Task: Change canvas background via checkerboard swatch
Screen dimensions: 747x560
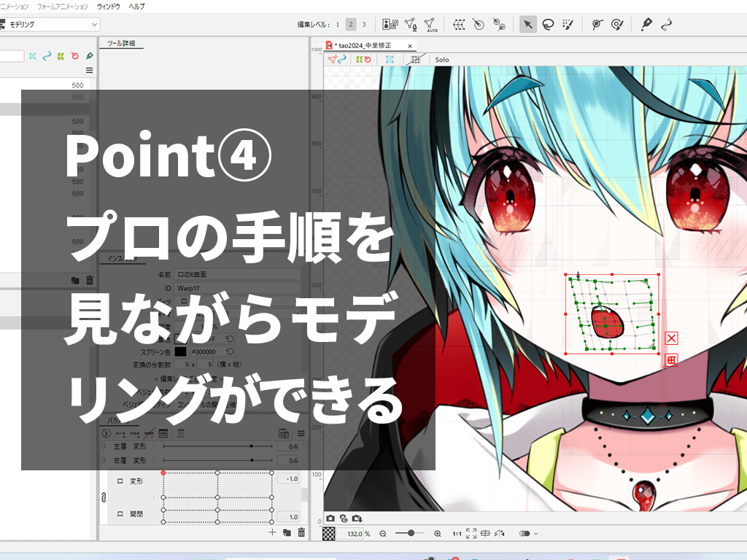Action: pos(329,533)
